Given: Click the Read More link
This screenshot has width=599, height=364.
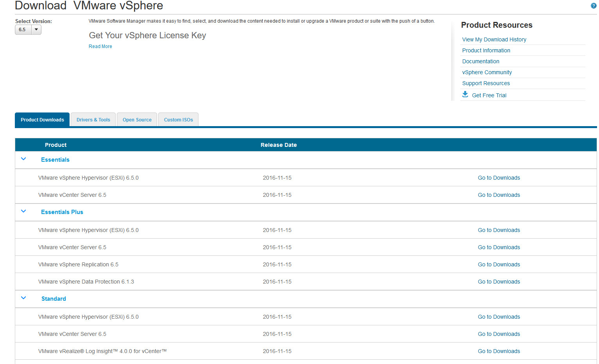Looking at the screenshot, I should point(100,46).
